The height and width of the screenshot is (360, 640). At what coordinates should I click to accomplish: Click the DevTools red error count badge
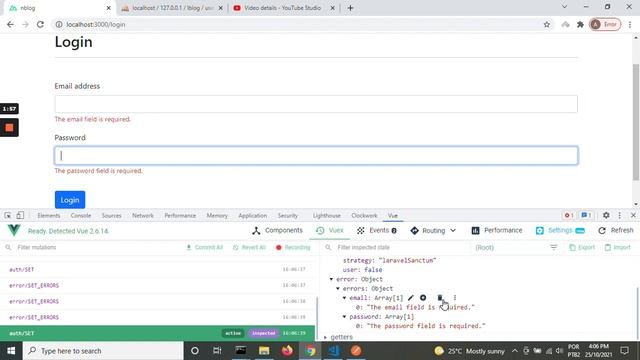(x=569, y=215)
